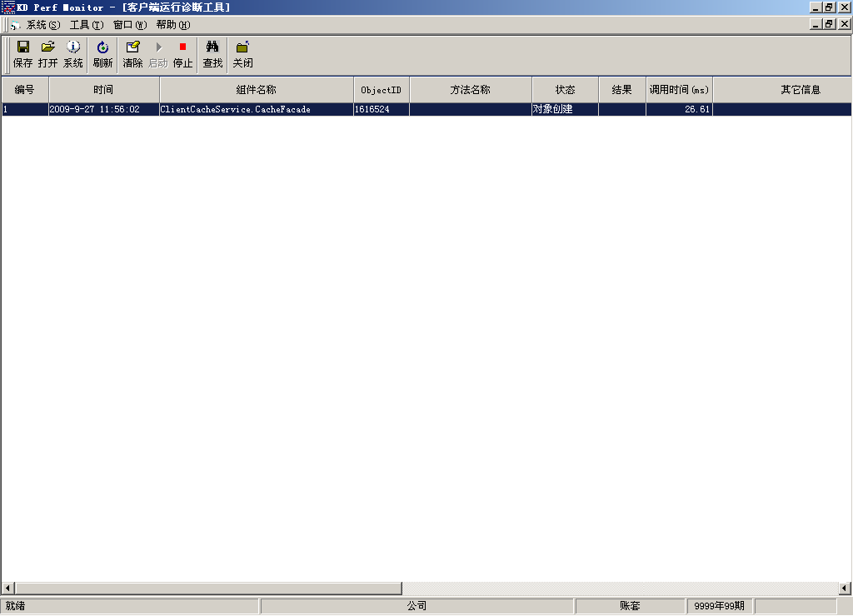The width and height of the screenshot is (853, 616).
Task: Select the ClientCacheService.CacheFacade row
Action: [235, 109]
